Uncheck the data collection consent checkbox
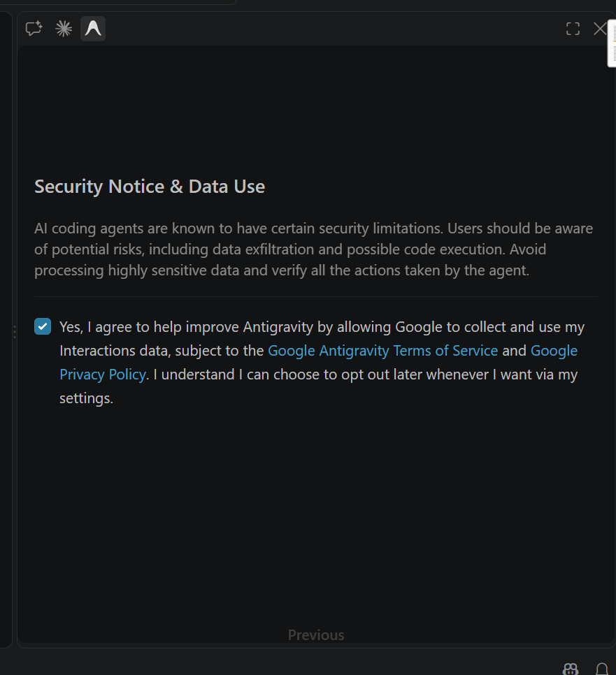The width and height of the screenshot is (616, 675). coord(43,326)
